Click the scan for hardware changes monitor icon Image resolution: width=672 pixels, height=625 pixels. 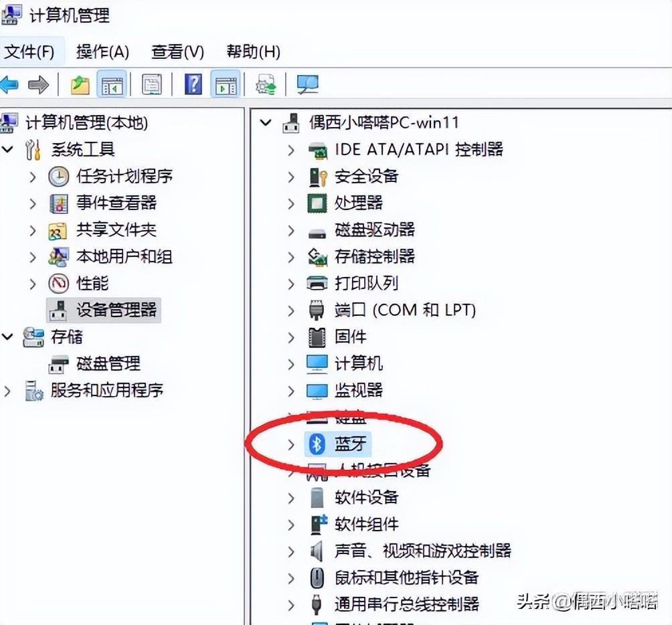308,84
